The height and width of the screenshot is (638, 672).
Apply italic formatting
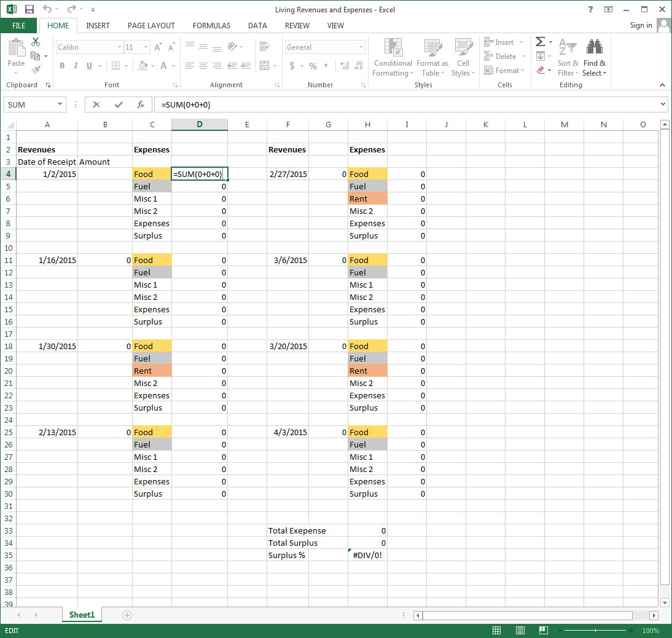point(75,65)
